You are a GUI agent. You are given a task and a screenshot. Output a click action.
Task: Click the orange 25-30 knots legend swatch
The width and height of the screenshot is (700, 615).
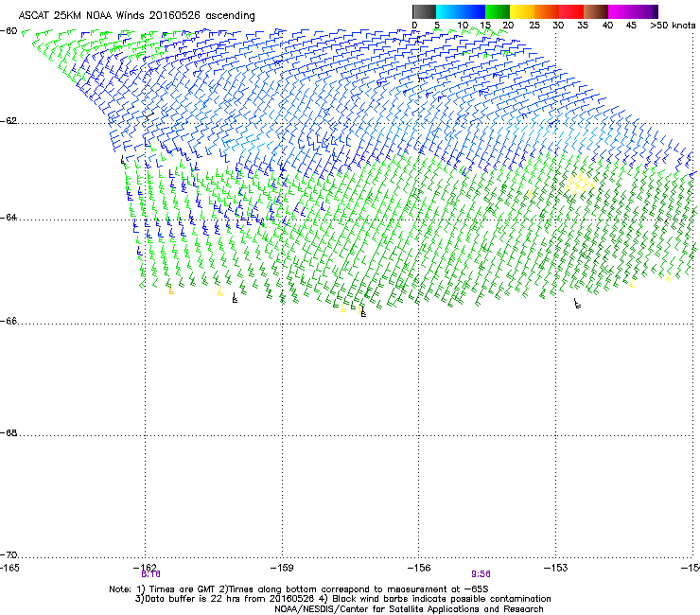coord(547,11)
